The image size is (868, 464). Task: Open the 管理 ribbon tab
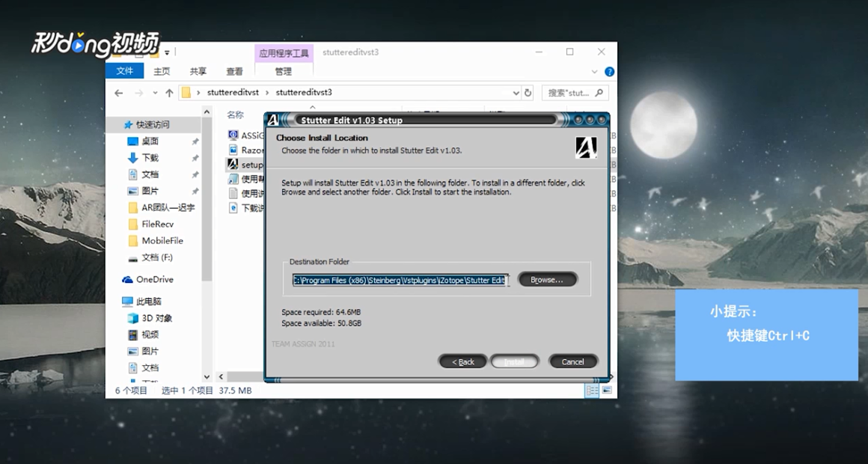click(283, 71)
